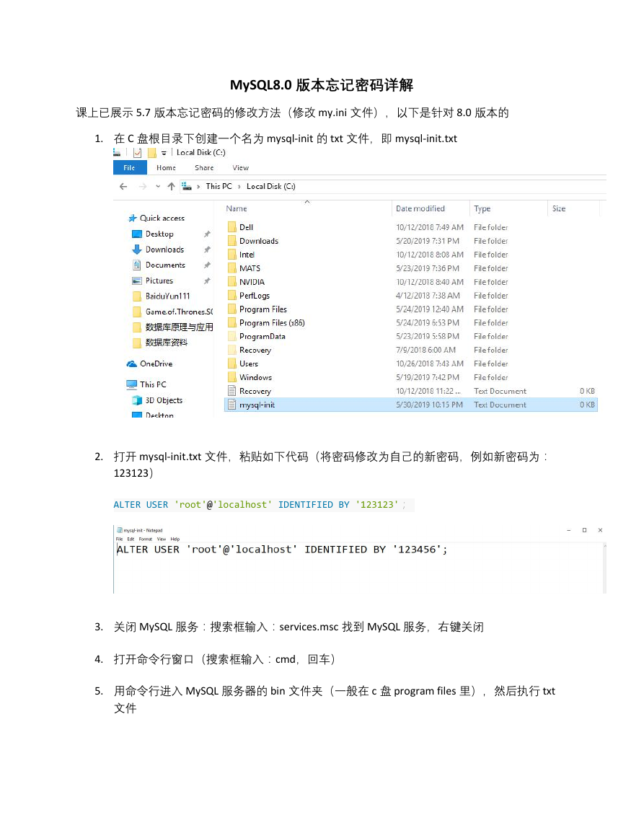Open Notepad Edit menu

point(131,539)
